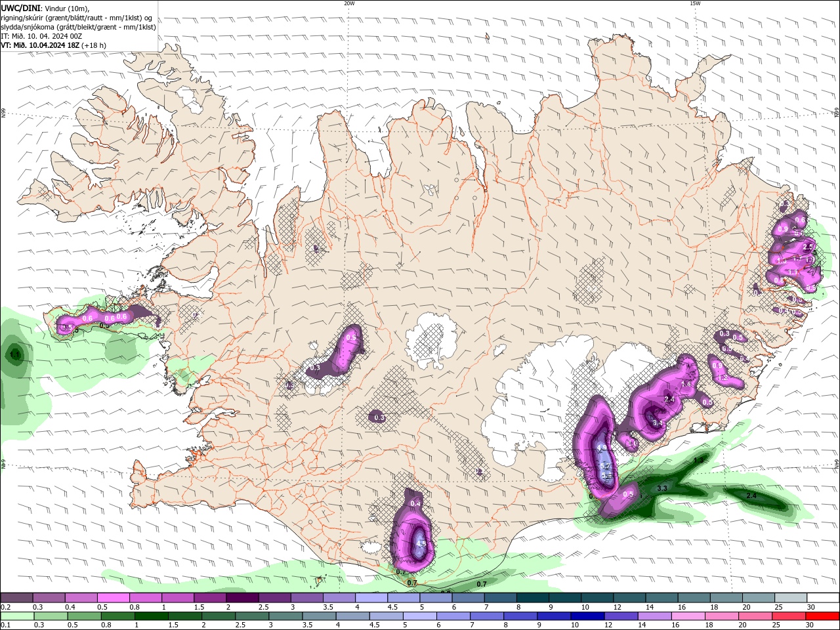Click the 'rigning/skúrir' legend description line
The image size is (840, 630).
pos(77,18)
